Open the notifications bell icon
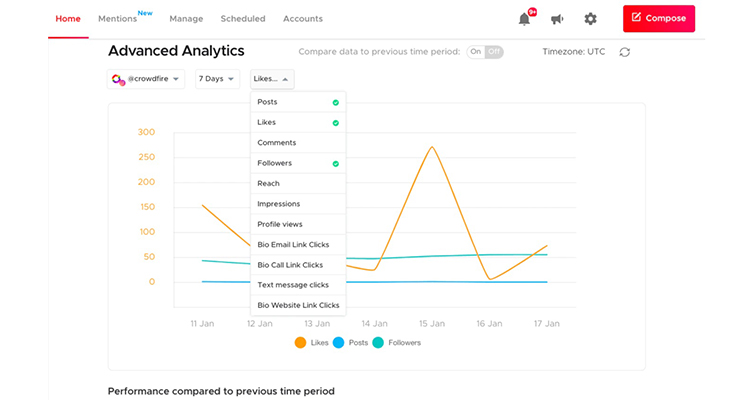Viewport: 740px width, 400px height. (524, 19)
